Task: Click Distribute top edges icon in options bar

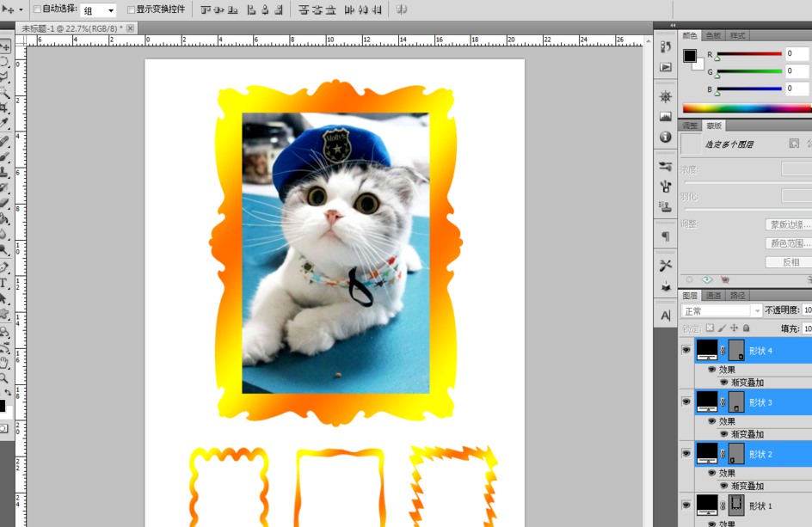Action: tap(304, 9)
